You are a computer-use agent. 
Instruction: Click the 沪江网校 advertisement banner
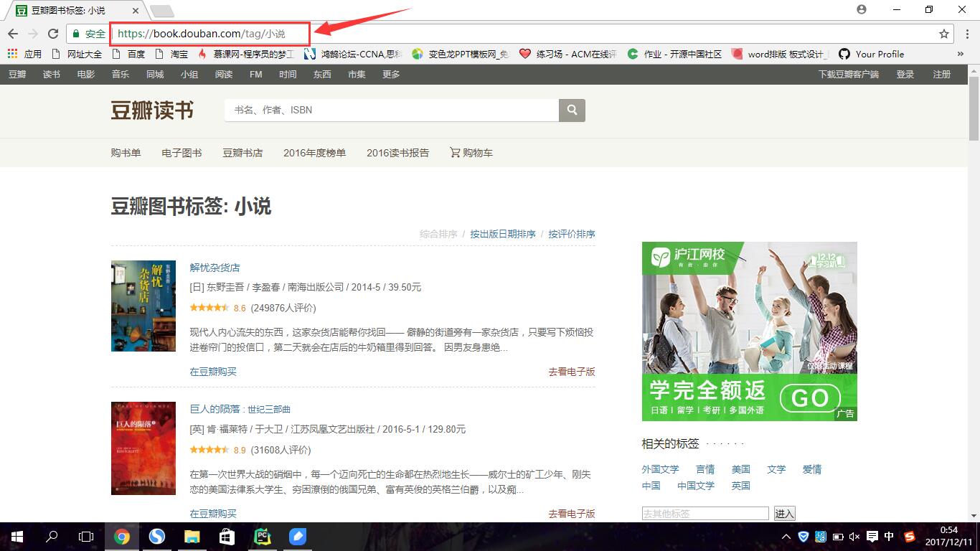point(749,331)
